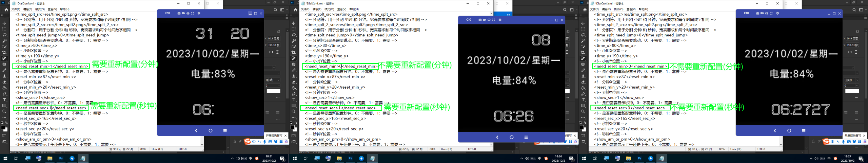Open the recents menu icon in the 06:26 emulator

(526, 138)
